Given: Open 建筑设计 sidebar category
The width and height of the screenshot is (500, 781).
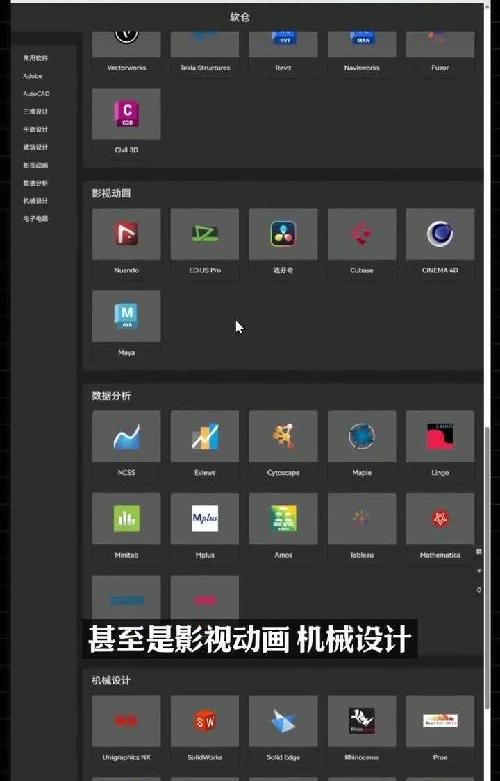Looking at the screenshot, I should pos(35,147).
